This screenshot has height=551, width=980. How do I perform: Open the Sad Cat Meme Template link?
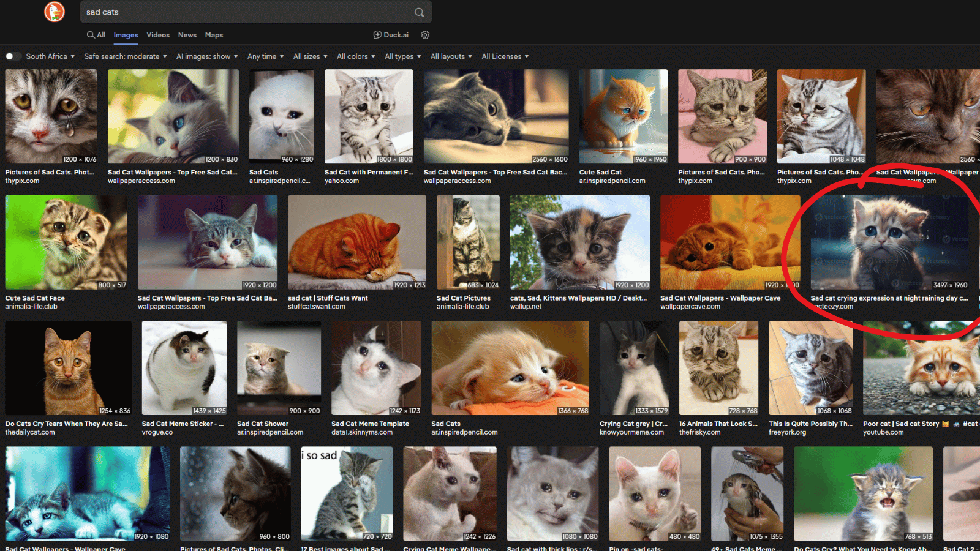click(370, 424)
